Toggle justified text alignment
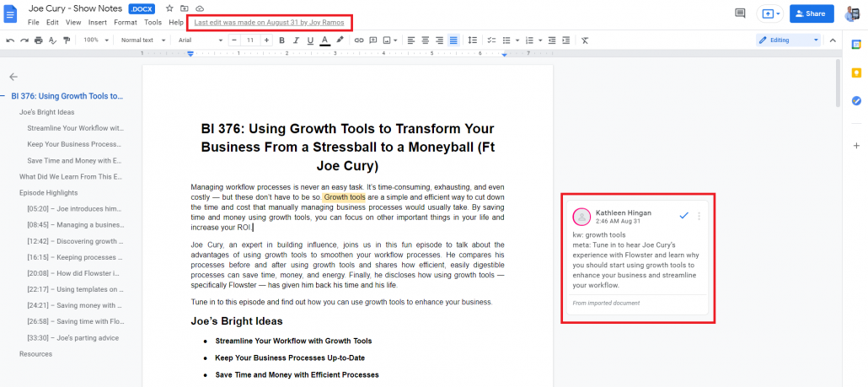The image size is (868, 387). [x=453, y=40]
